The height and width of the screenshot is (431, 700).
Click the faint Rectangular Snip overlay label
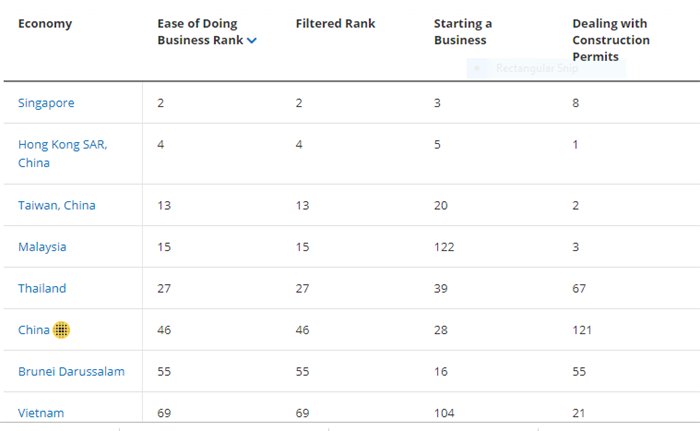(x=538, y=68)
